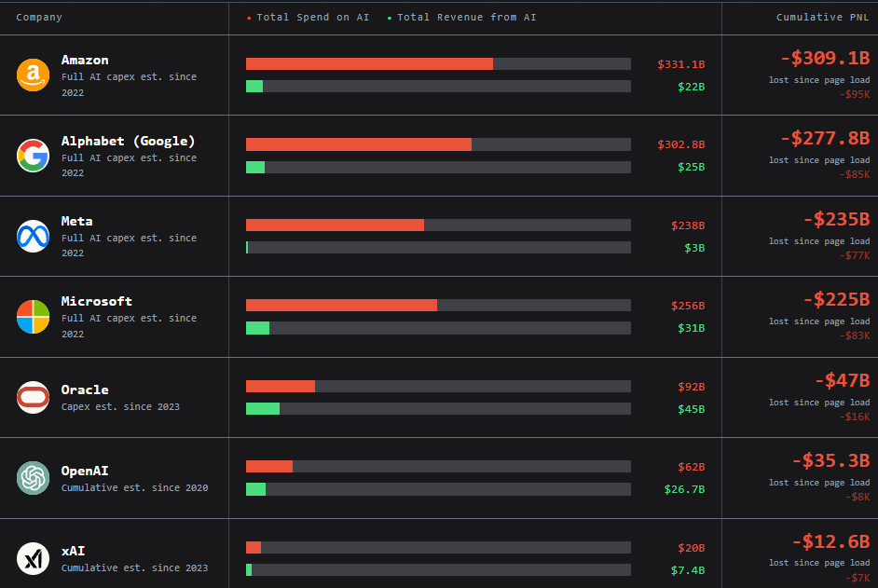Viewport: 878px width, 588px height.
Task: Click the Oracle company name
Action: click(x=85, y=390)
